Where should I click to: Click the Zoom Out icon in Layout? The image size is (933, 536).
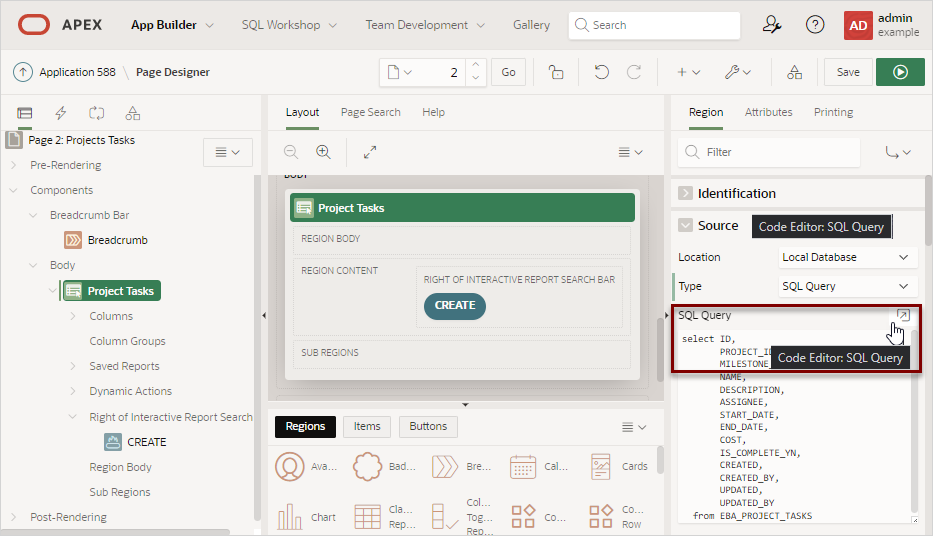tap(291, 152)
